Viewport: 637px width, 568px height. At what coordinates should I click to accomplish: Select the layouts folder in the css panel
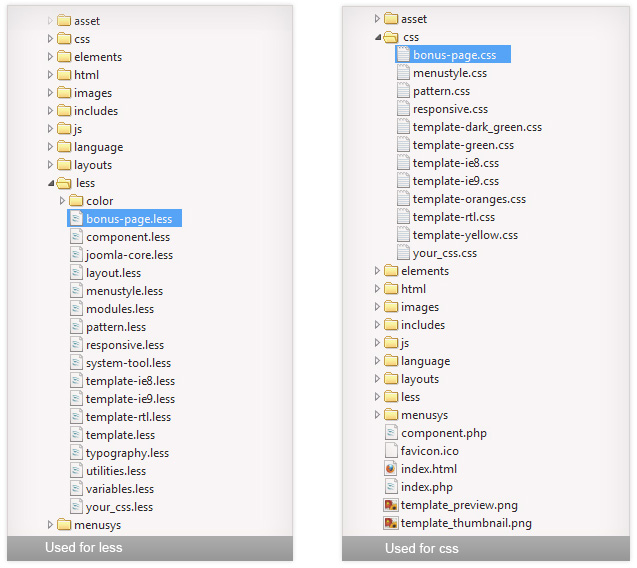(x=412, y=379)
